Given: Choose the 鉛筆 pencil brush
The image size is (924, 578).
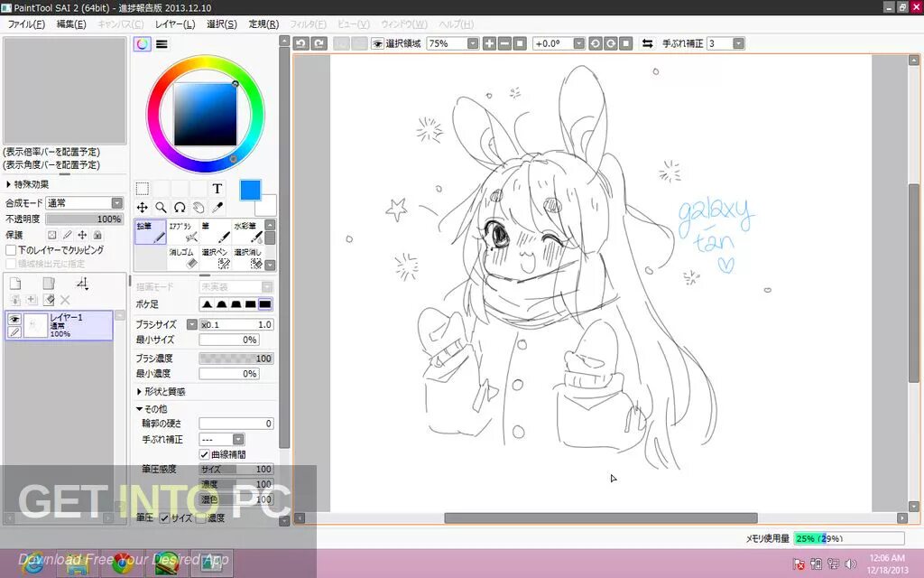Looking at the screenshot, I should tap(151, 232).
